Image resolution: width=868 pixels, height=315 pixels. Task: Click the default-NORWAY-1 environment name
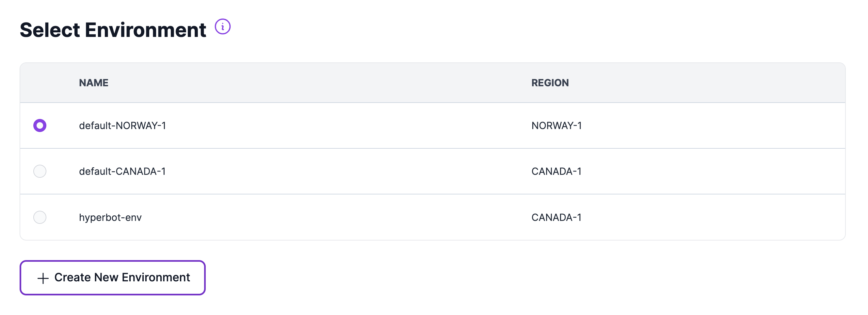[x=122, y=125]
